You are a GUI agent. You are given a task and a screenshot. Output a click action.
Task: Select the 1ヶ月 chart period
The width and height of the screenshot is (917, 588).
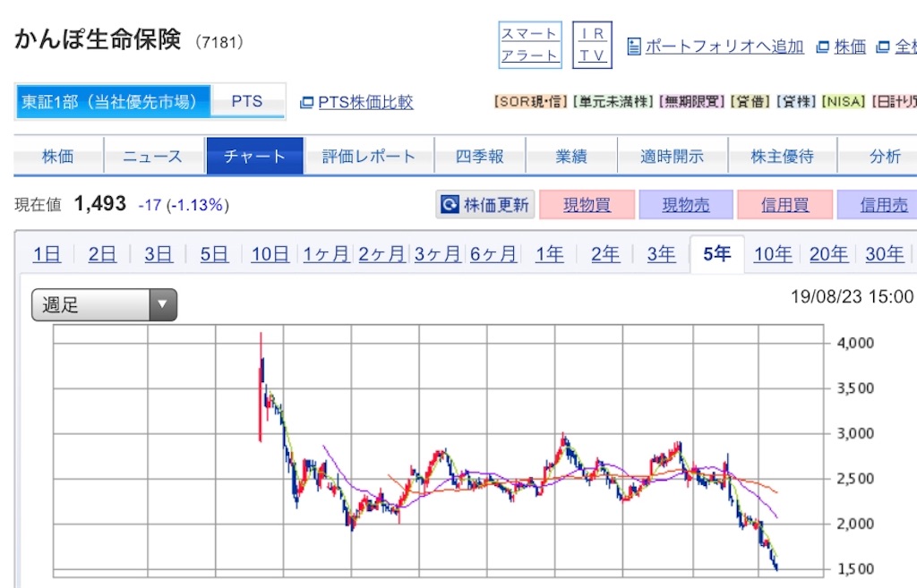(326, 254)
